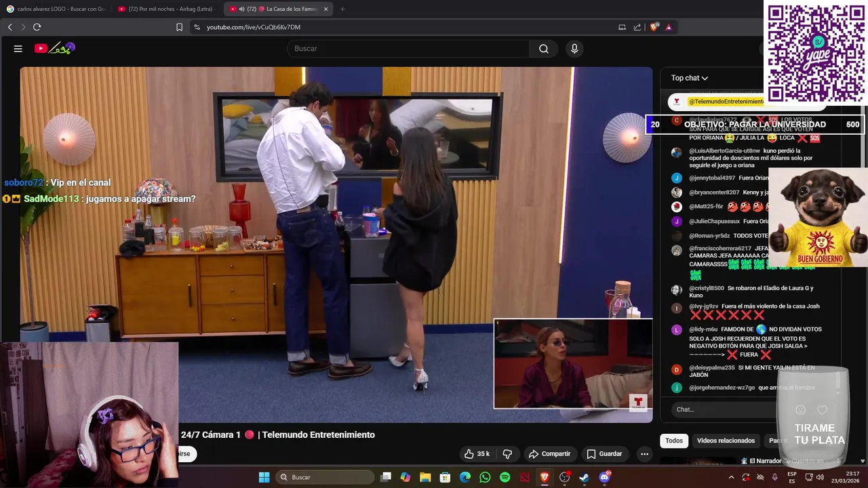
Task: Open Steam from the taskbar
Action: pyautogui.click(x=584, y=477)
